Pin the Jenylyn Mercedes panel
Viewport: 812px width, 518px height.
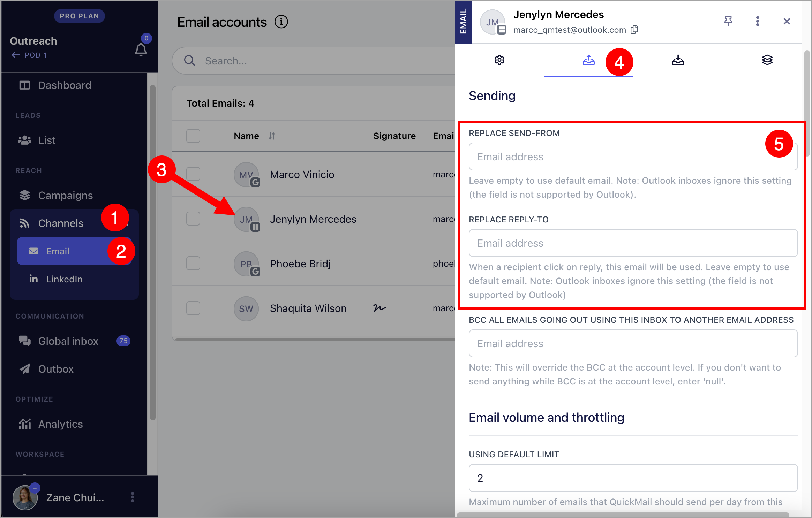point(728,21)
